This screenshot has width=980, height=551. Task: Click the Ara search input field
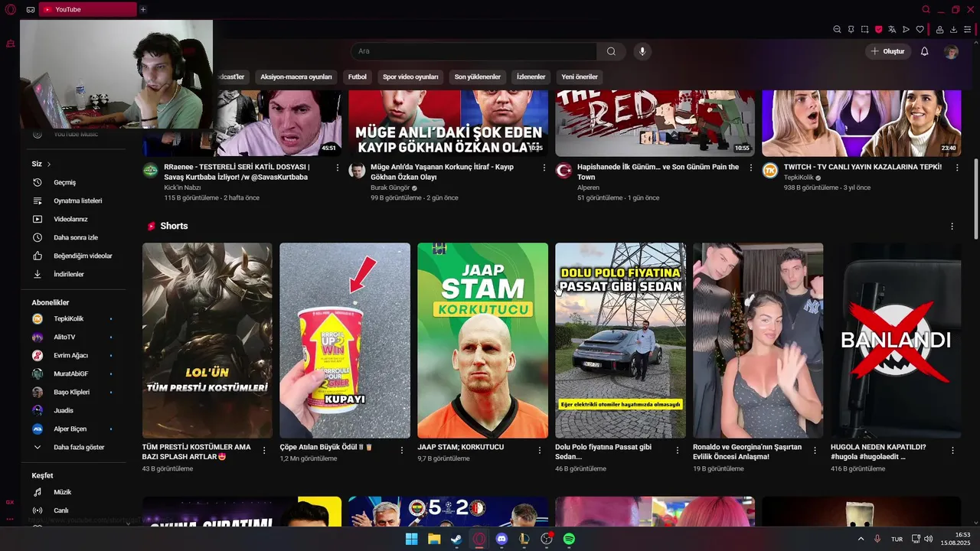pos(474,51)
